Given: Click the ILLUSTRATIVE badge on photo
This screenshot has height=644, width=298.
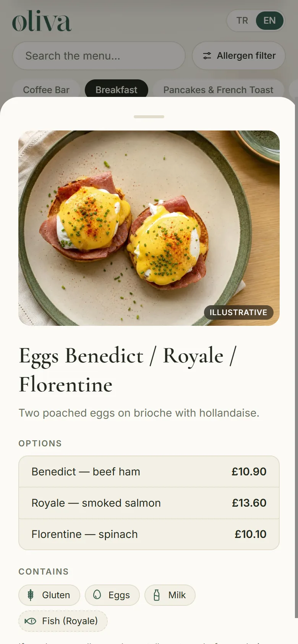Looking at the screenshot, I should click(238, 312).
